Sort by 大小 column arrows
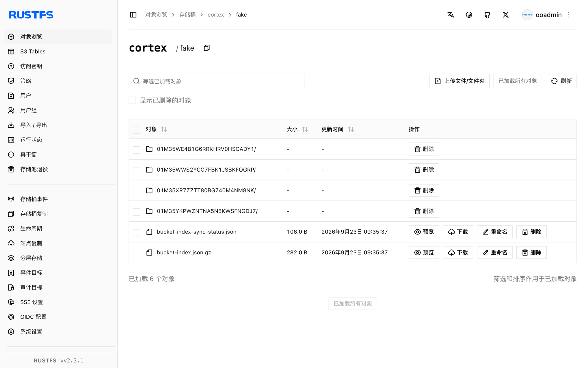The image size is (588, 368). [305, 129]
